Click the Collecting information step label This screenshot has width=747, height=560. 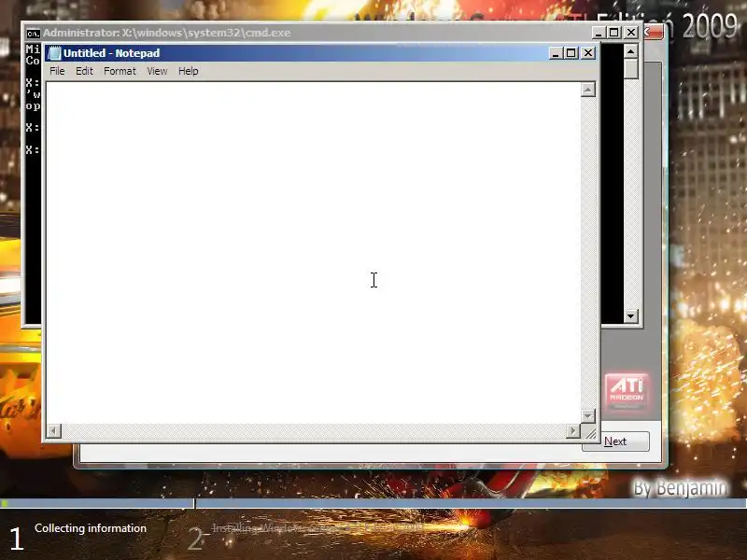pyautogui.click(x=91, y=528)
